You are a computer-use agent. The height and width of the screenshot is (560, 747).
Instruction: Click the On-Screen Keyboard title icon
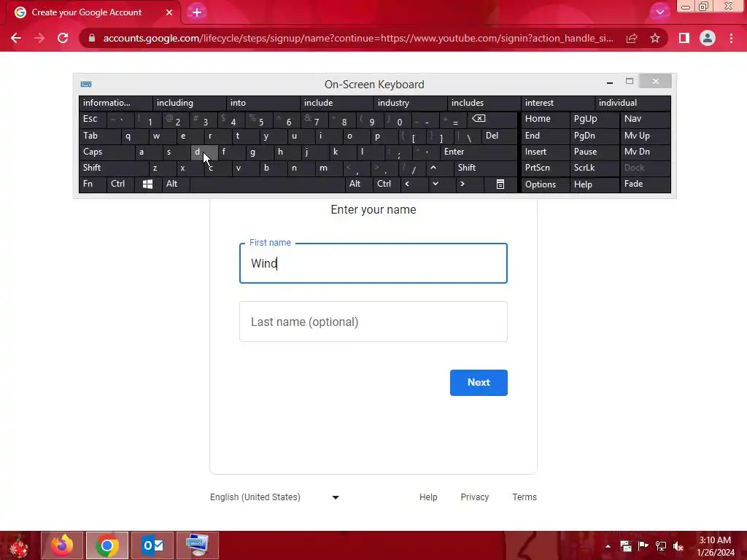tap(86, 85)
